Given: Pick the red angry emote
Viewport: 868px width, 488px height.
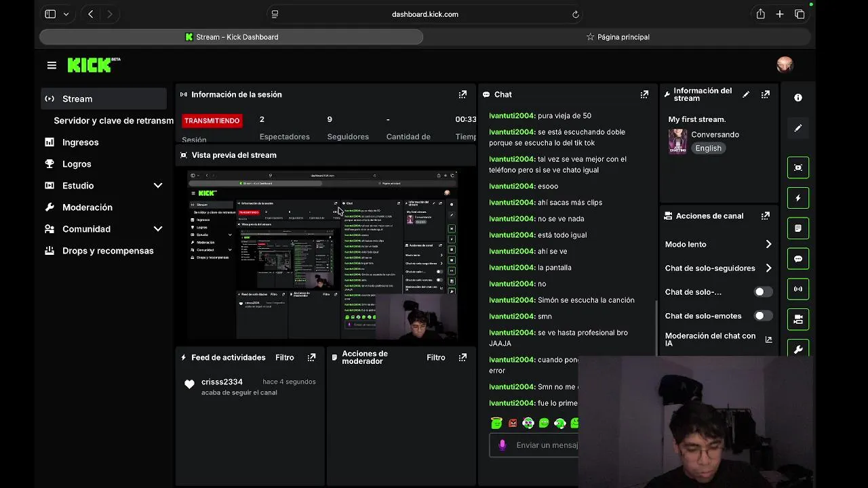Looking at the screenshot, I should (513, 423).
